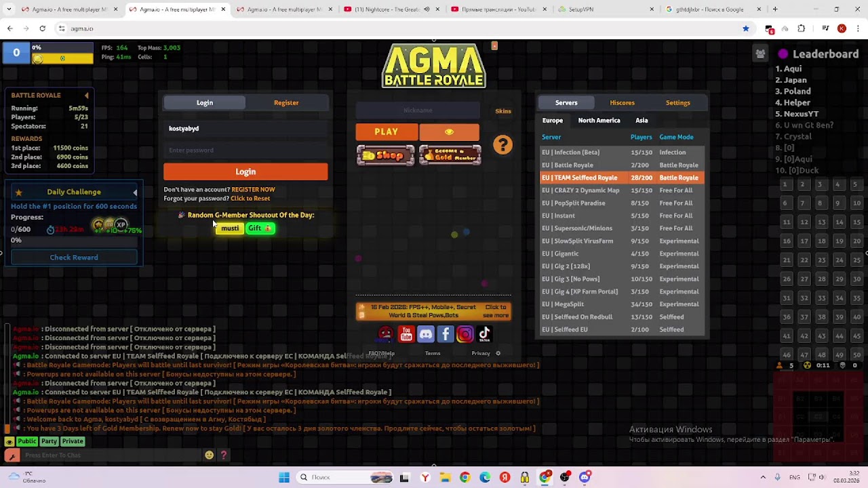Toggle the Party chat channel
This screenshot has height=488, width=868.
49,441
